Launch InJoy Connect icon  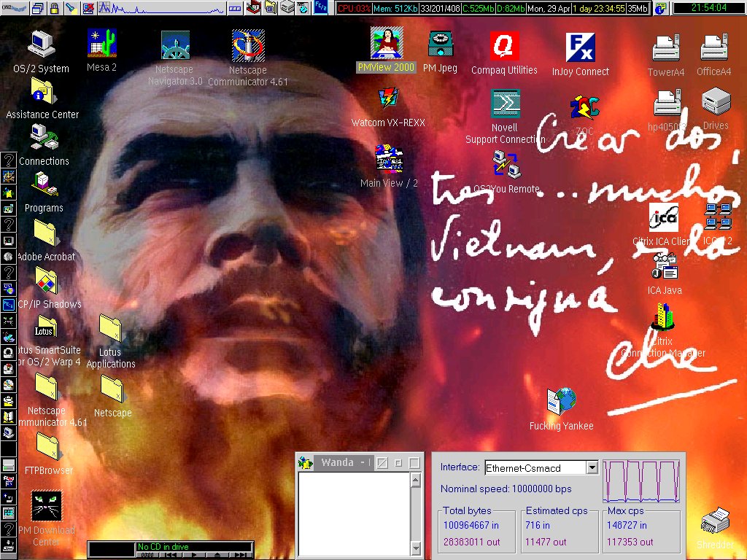tap(580, 47)
